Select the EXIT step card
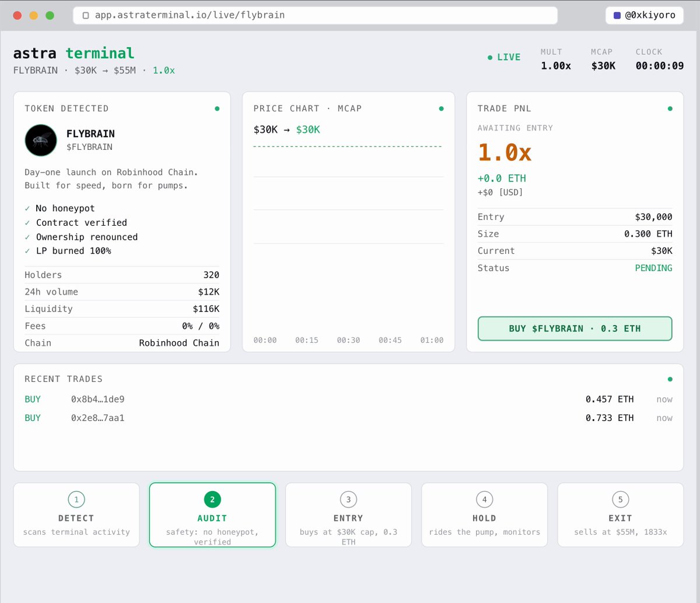The height and width of the screenshot is (603, 700). 620,515
